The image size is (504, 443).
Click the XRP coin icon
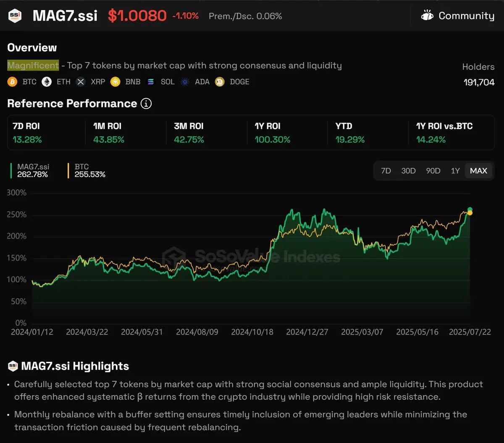(81, 82)
